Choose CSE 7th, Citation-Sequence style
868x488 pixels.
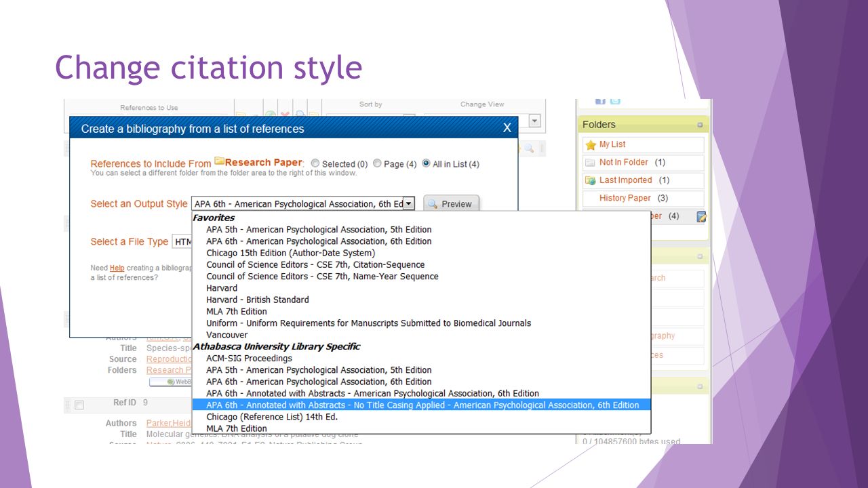tap(315, 264)
